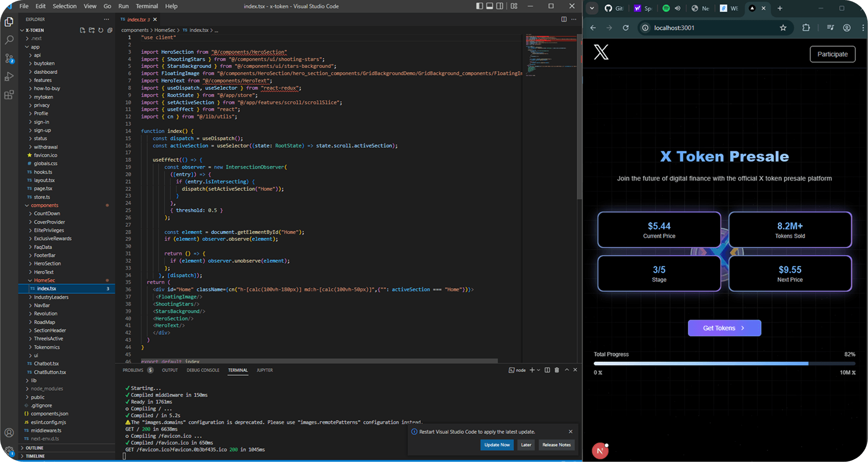This screenshot has width=868, height=462.
Task: Open the GitHub browser tab
Action: click(x=614, y=8)
